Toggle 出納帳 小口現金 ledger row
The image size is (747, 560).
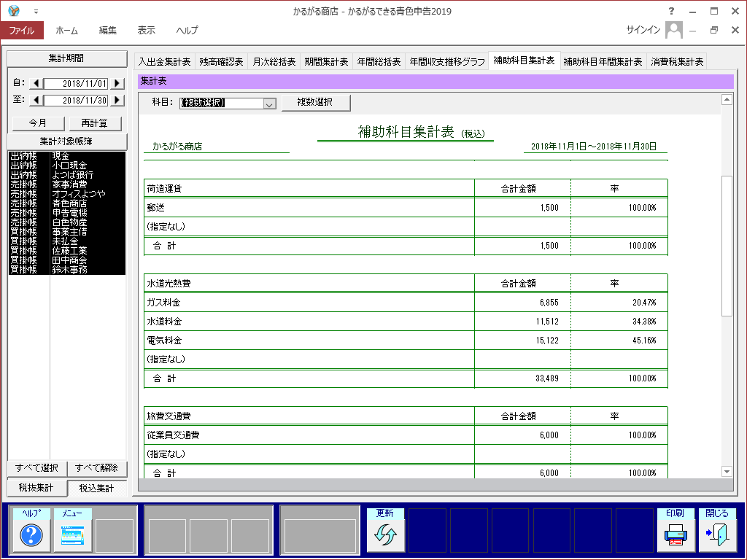66,166
